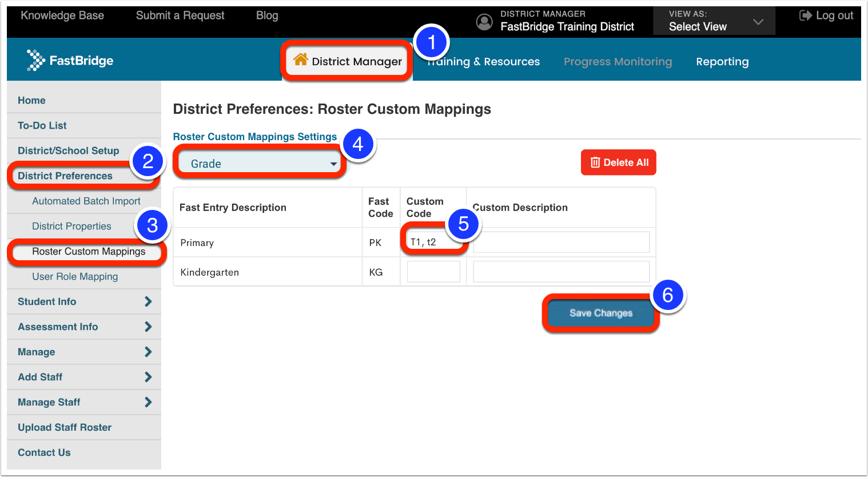Click the Student Info menu label
The width and height of the screenshot is (868, 477).
47,301
